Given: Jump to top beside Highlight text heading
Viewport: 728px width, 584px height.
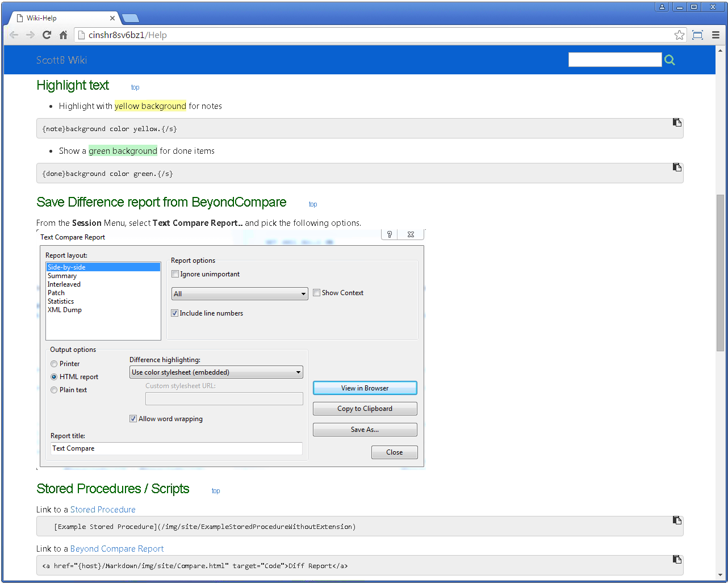Looking at the screenshot, I should (135, 87).
